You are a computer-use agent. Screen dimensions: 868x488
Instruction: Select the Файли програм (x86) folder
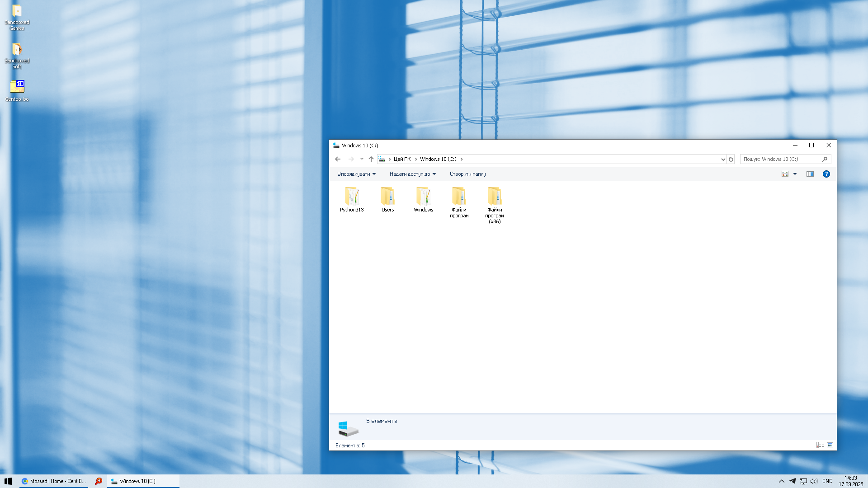[495, 205]
